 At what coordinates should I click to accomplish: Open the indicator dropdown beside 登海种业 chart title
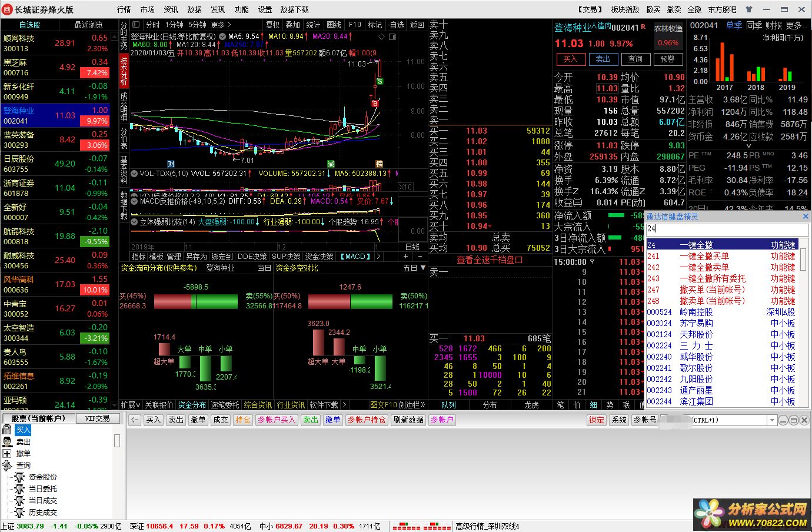222,36
